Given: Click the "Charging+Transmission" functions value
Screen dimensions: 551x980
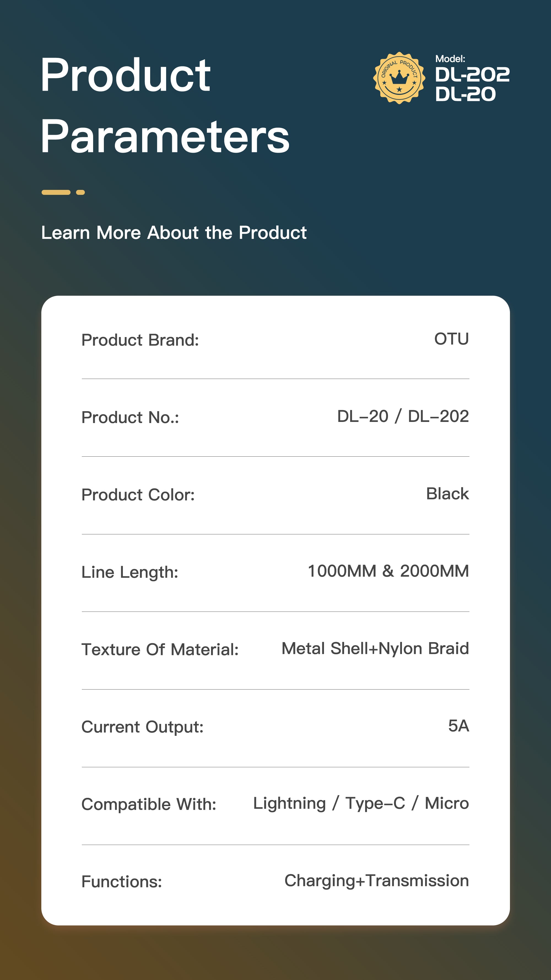Looking at the screenshot, I should [376, 881].
